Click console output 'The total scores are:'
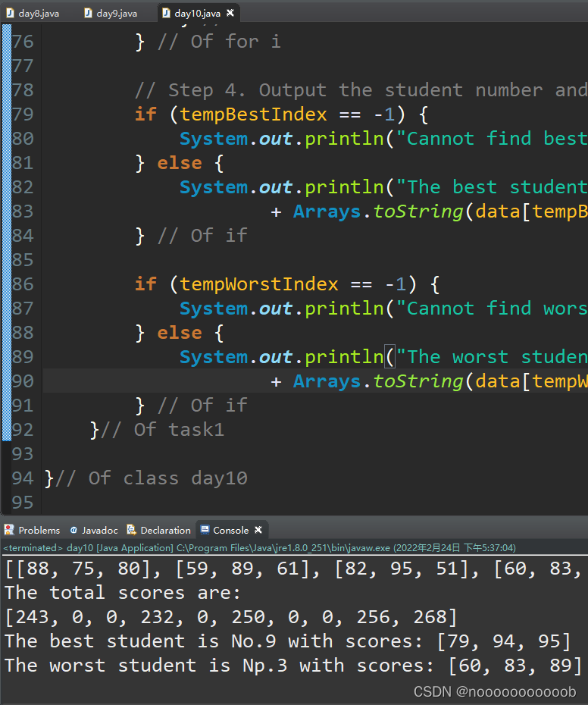The image size is (588, 705). point(122,593)
